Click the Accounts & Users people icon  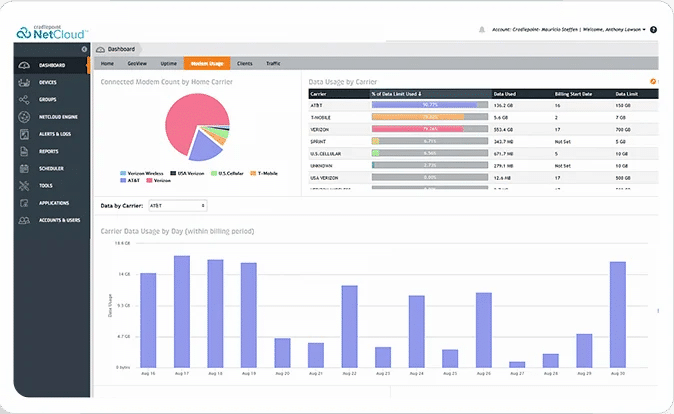tap(24, 220)
